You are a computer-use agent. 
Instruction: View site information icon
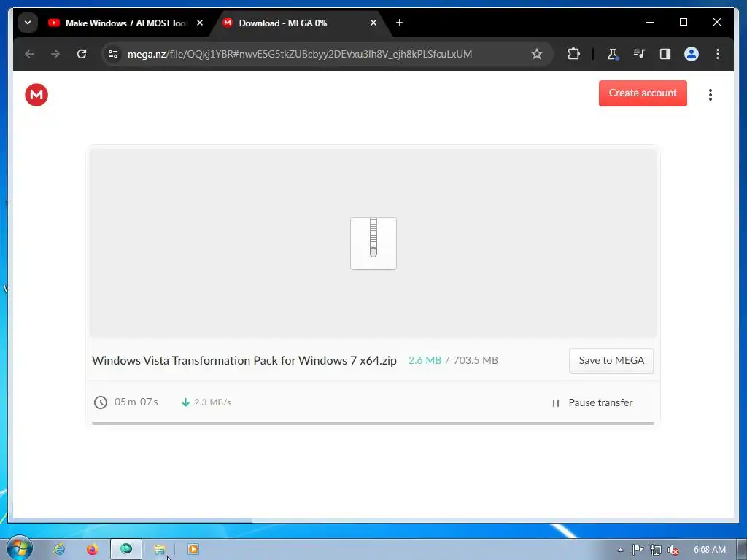click(113, 54)
